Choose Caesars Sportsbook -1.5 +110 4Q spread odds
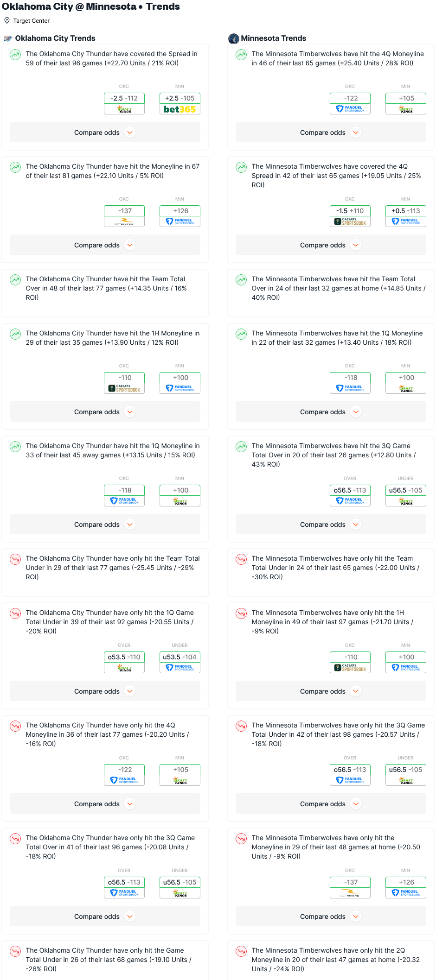This screenshot has height=980, width=436. (x=350, y=216)
